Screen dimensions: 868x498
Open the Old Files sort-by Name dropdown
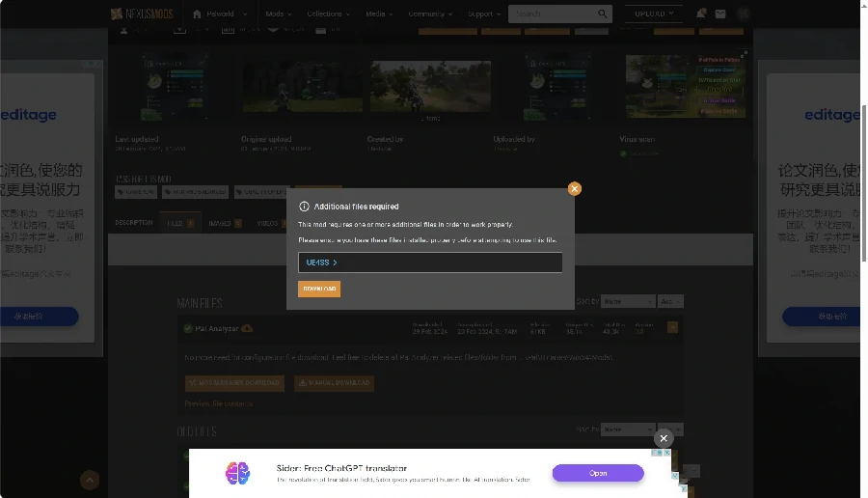pyautogui.click(x=628, y=429)
